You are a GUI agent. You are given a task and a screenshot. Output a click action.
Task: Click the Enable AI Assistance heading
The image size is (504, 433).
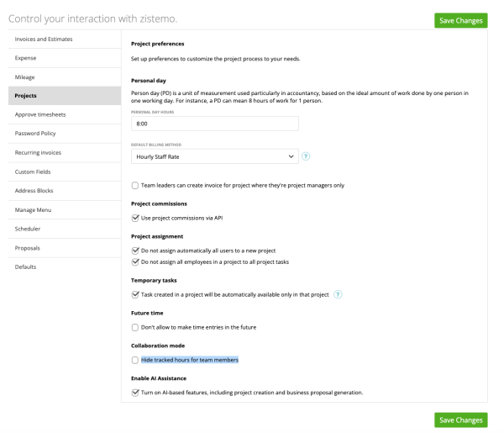(x=159, y=378)
